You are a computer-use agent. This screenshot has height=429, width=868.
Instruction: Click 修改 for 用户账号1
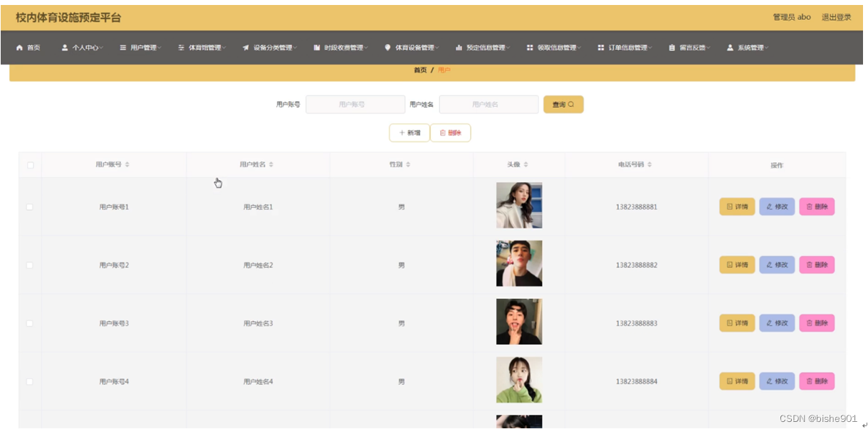click(777, 207)
